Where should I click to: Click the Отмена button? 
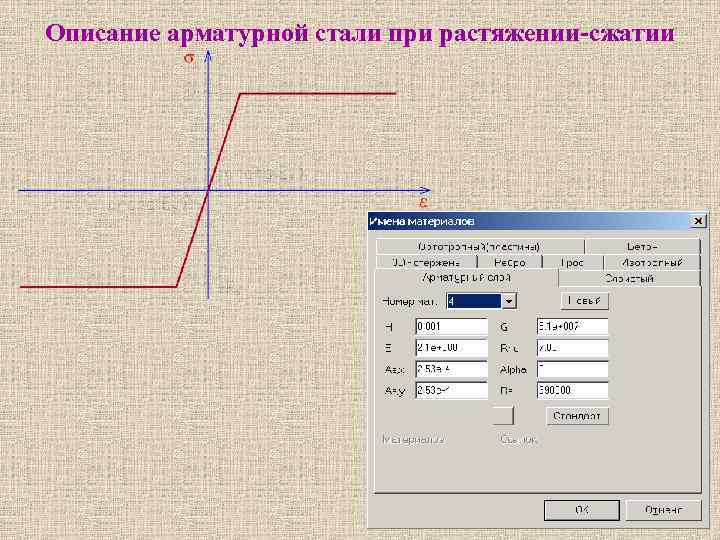coord(664,510)
